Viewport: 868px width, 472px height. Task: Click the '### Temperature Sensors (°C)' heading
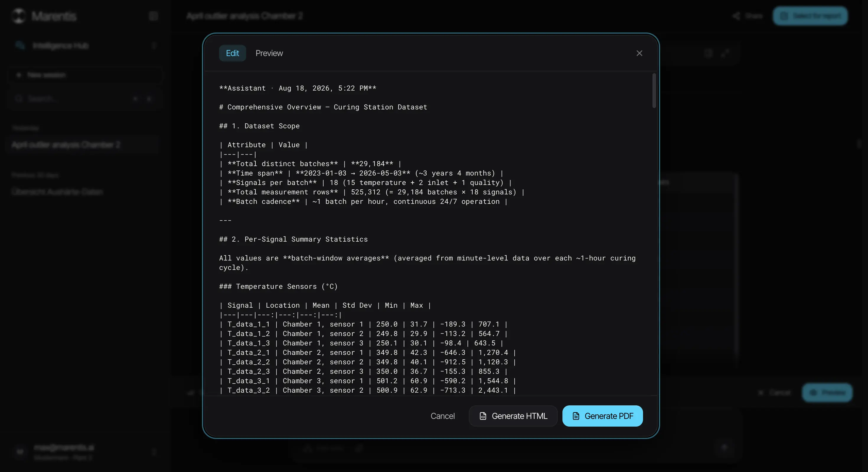278,286
